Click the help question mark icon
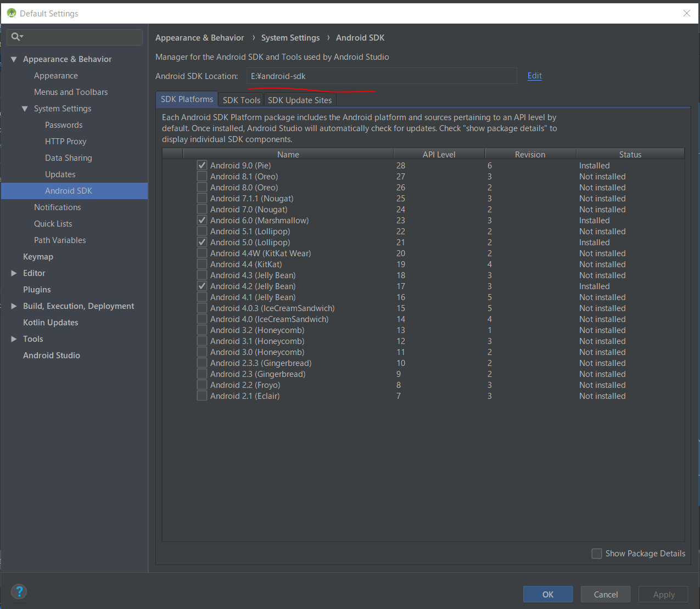Screen dimensions: 700x609 [19, 592]
